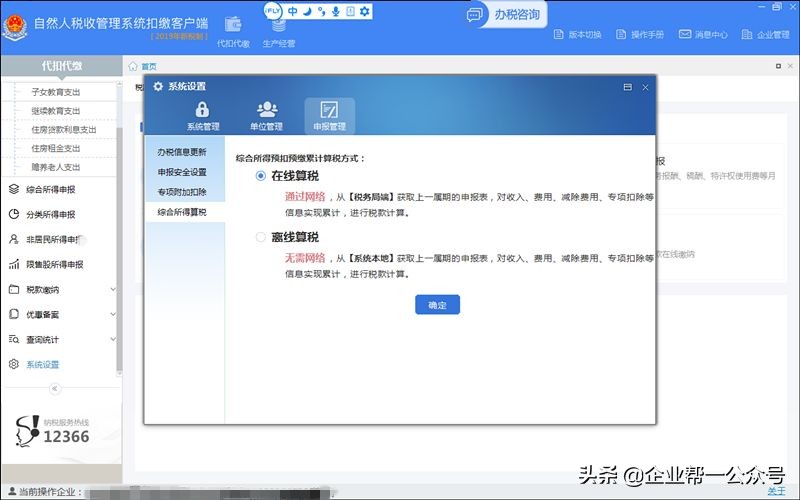Viewport: 800px width, 500px height.
Task: Click punctuation icon in IME toolbar
Action: [321, 11]
